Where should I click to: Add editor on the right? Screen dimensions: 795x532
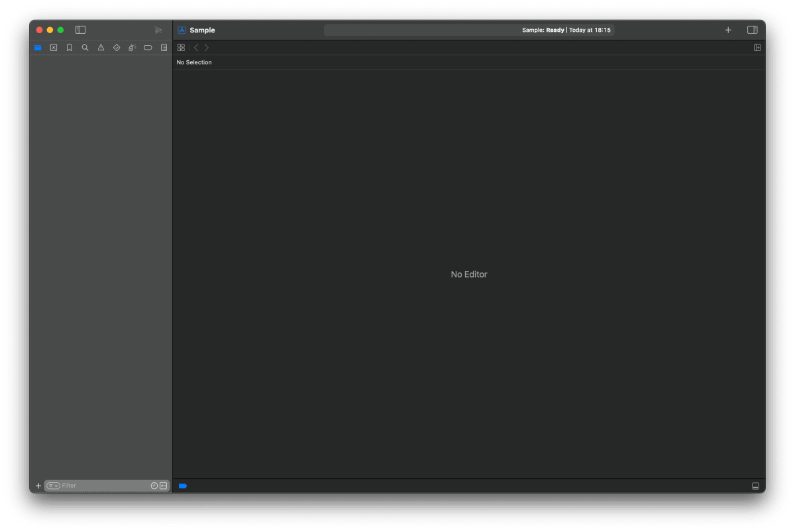pyautogui.click(x=757, y=48)
